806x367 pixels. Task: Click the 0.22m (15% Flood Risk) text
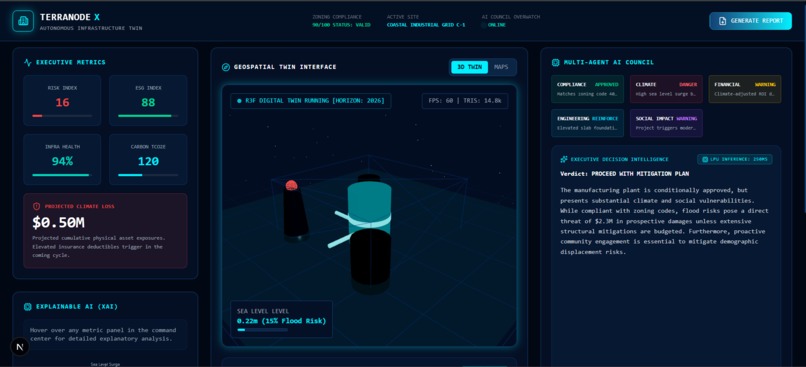281,321
